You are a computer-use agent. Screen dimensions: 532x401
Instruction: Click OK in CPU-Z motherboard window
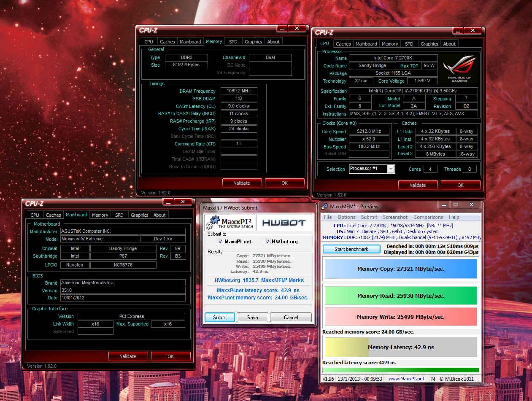coord(171,356)
